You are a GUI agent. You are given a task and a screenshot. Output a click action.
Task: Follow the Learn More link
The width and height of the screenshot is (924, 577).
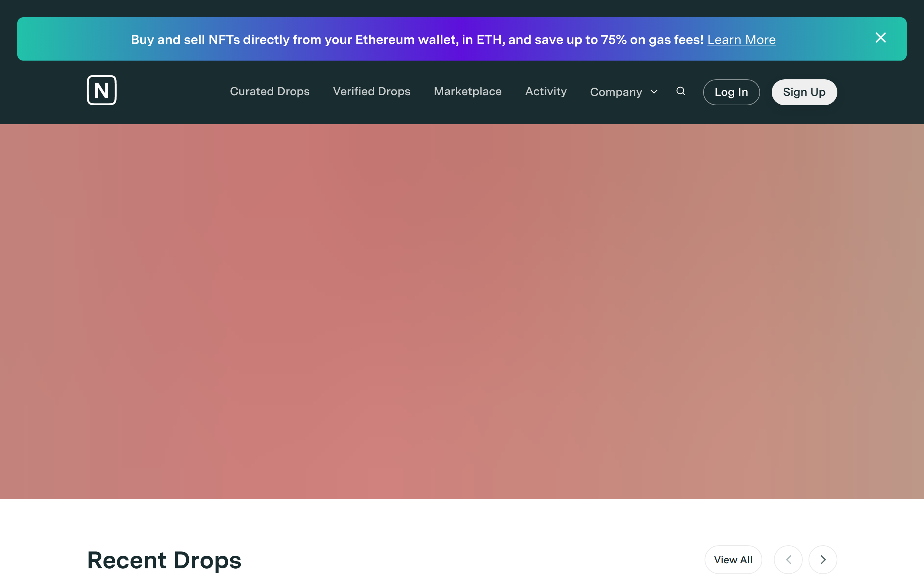[x=741, y=40]
